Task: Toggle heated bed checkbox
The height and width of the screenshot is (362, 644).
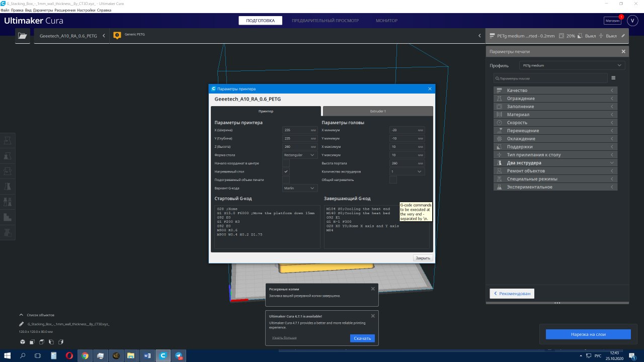Action: click(x=286, y=171)
